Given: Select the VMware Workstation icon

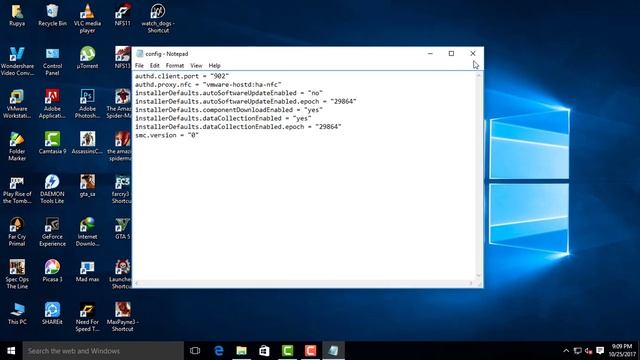Looking at the screenshot, I should [17, 104].
